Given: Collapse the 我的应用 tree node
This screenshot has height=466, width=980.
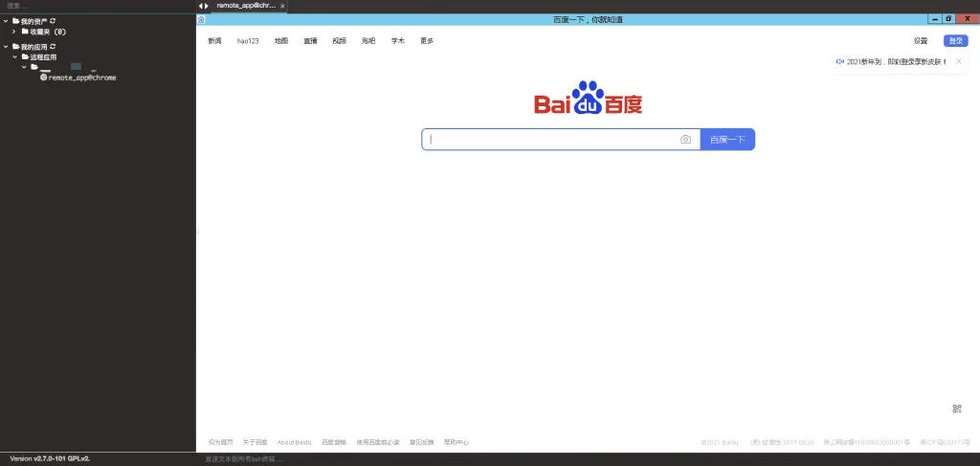Looking at the screenshot, I should tap(7, 47).
